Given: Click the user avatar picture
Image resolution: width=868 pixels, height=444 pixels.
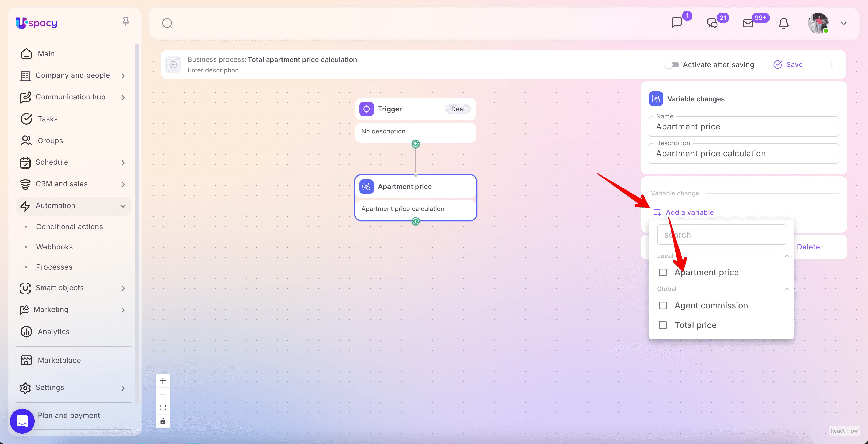Looking at the screenshot, I should pyautogui.click(x=818, y=23).
